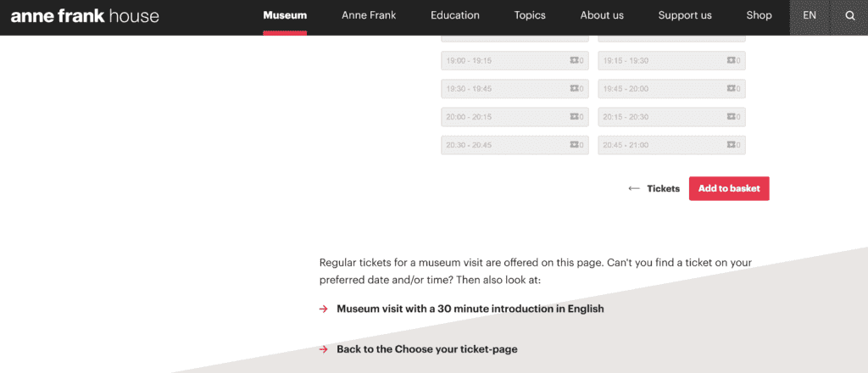Open the Education menu
Screen dimensions: 868x373
point(454,15)
